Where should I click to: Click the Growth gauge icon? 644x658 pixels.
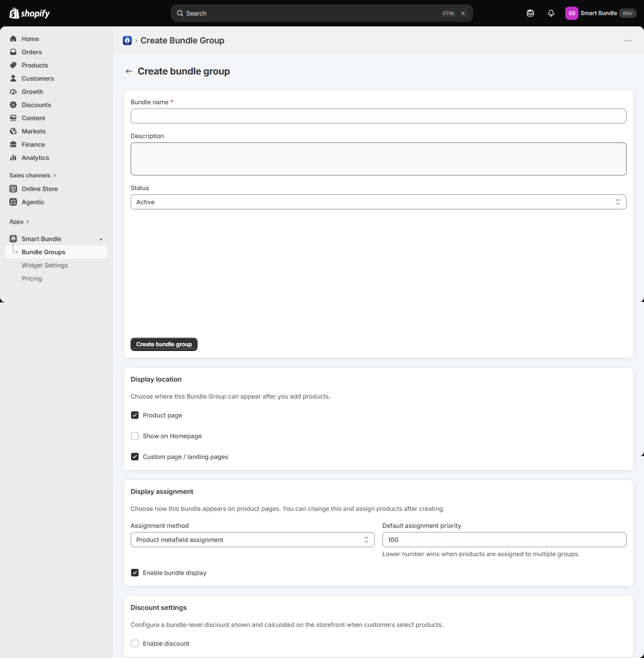pos(13,92)
